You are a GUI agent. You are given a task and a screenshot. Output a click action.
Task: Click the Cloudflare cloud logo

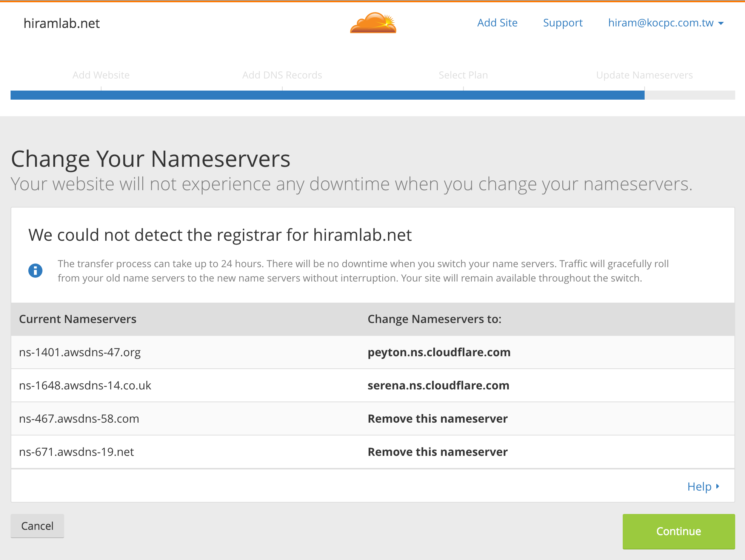tap(373, 23)
